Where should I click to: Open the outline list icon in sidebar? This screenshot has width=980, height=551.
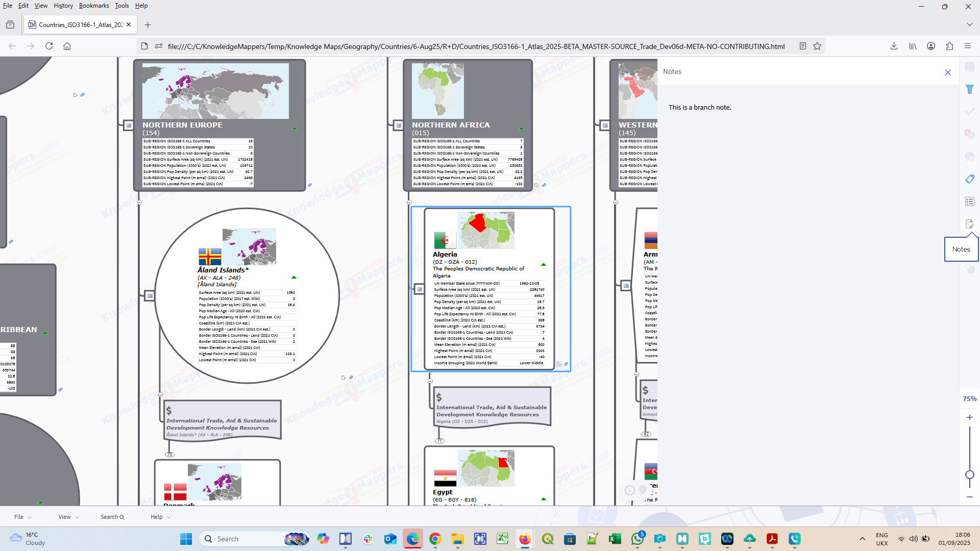click(x=970, y=202)
